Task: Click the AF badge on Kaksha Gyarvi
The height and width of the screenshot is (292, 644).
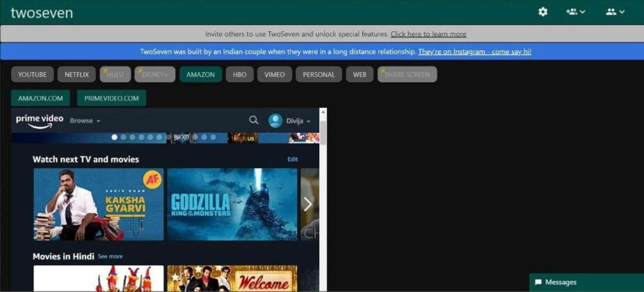Action: [x=152, y=179]
